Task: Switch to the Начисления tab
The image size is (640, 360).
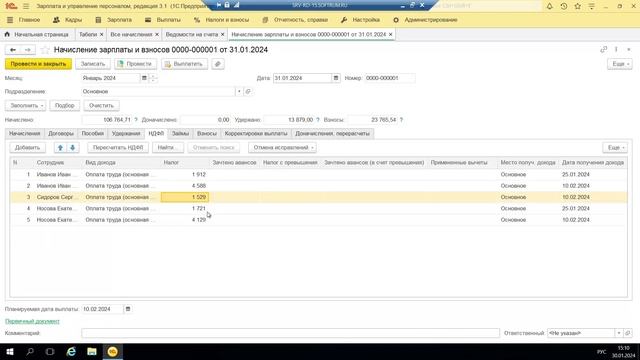Action: [x=24, y=133]
